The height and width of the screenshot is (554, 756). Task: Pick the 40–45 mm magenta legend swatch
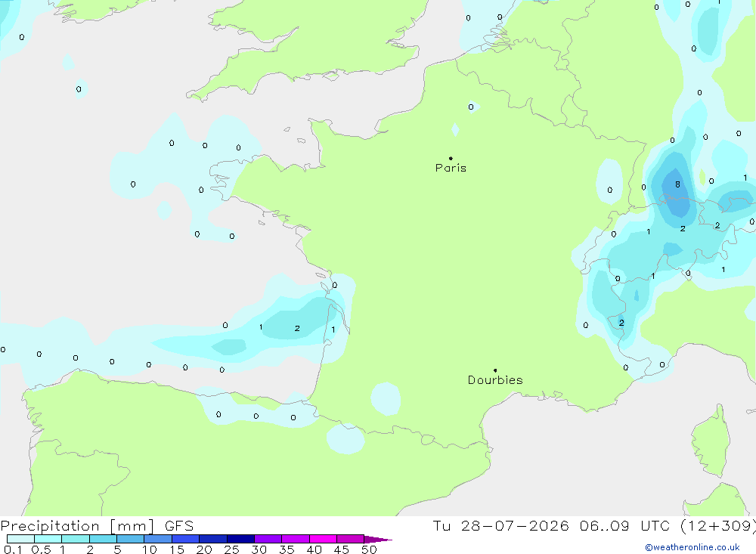pos(323,539)
